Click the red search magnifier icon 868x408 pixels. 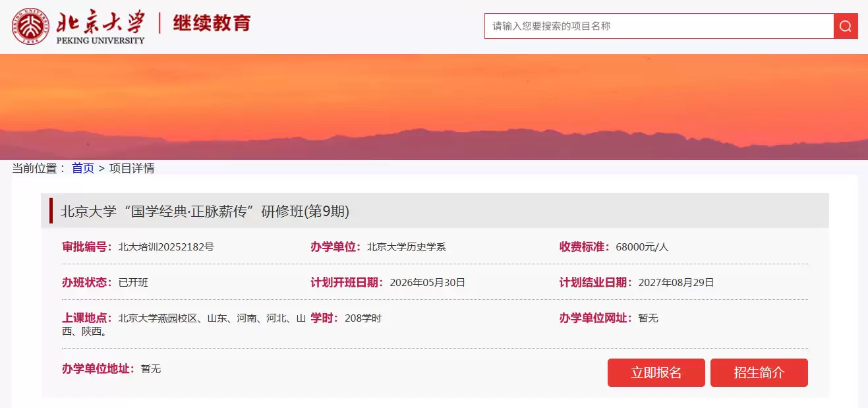[846, 26]
